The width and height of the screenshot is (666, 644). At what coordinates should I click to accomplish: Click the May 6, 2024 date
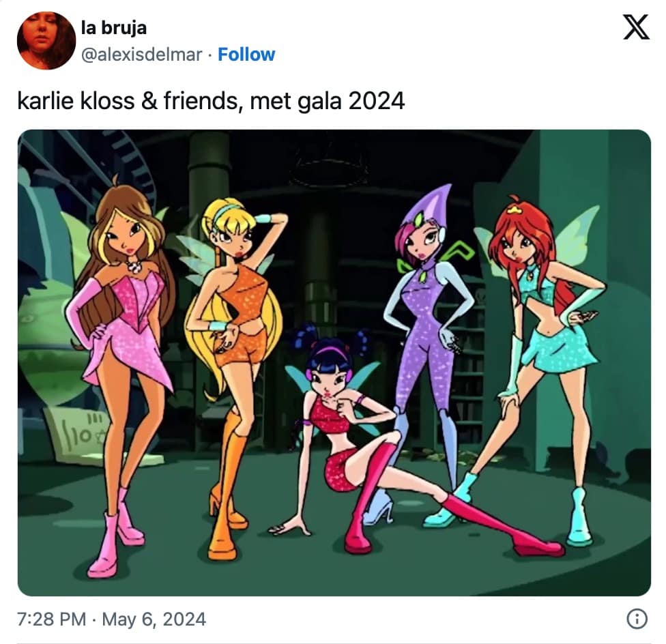[x=154, y=619]
